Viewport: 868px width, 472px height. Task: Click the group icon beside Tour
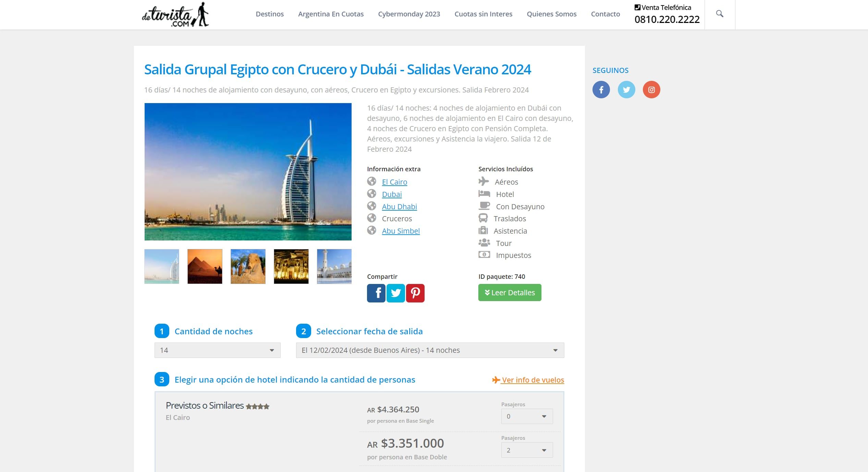coord(484,243)
